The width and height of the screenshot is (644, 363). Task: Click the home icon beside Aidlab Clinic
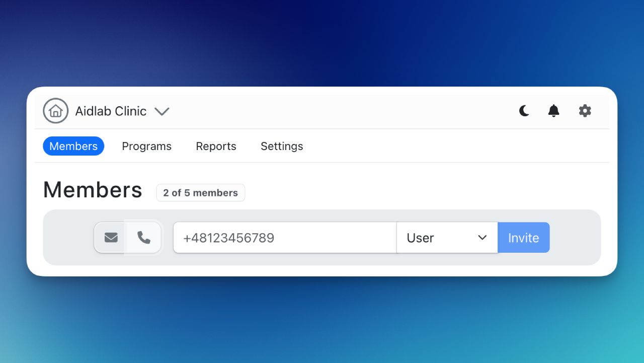click(55, 111)
